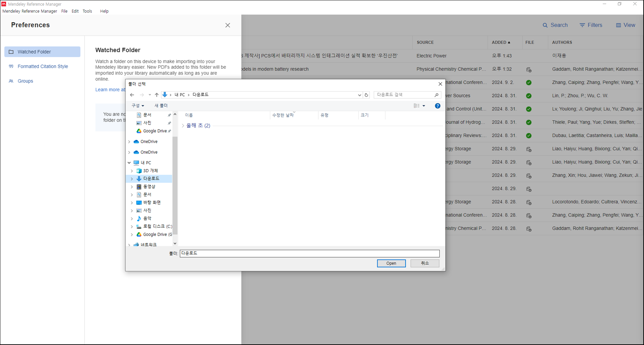Open Mendeley Reference Manager menu
This screenshot has width=644, height=345.
(30, 11)
